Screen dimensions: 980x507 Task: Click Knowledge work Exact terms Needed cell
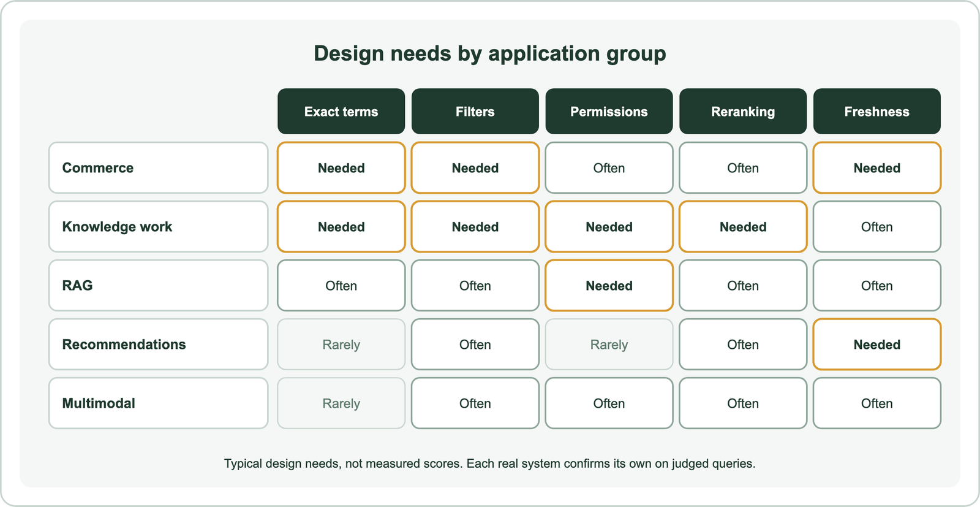[341, 227]
